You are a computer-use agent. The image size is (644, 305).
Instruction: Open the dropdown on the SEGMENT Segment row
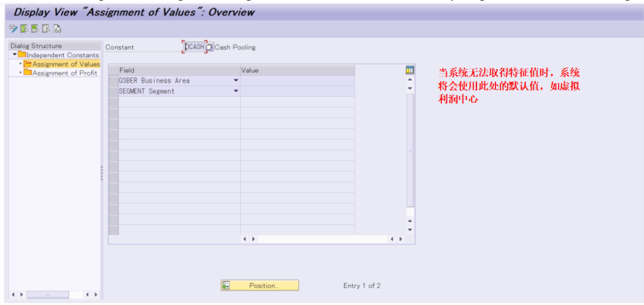pos(236,91)
